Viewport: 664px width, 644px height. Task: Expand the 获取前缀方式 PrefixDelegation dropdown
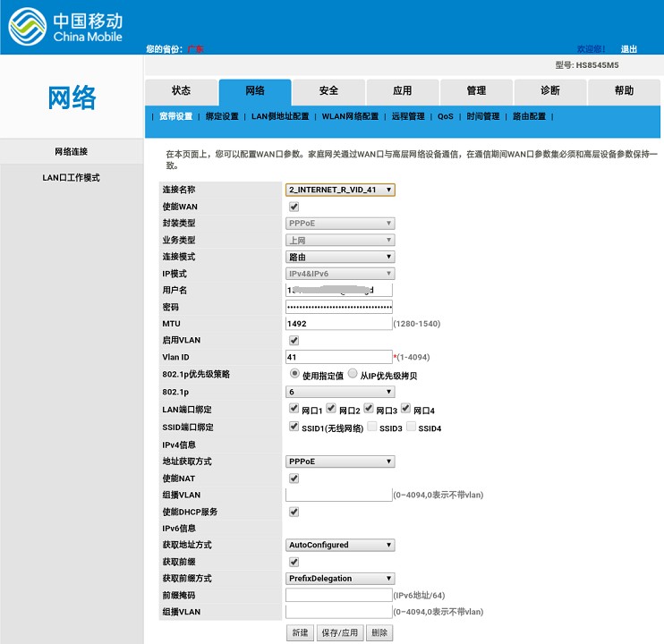(x=340, y=578)
